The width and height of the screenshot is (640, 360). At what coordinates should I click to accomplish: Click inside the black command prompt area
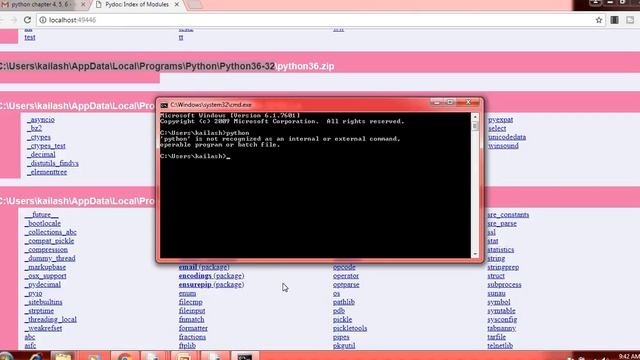pyautogui.click(x=315, y=185)
